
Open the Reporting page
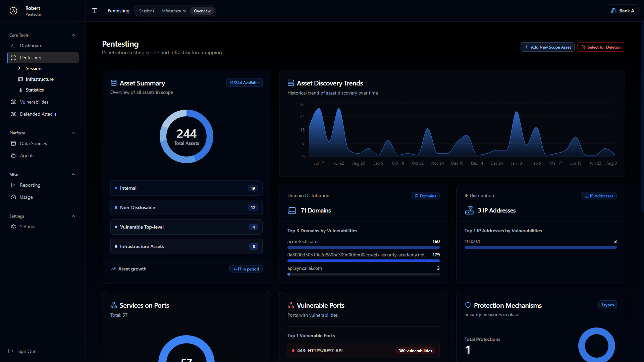tap(43, 185)
